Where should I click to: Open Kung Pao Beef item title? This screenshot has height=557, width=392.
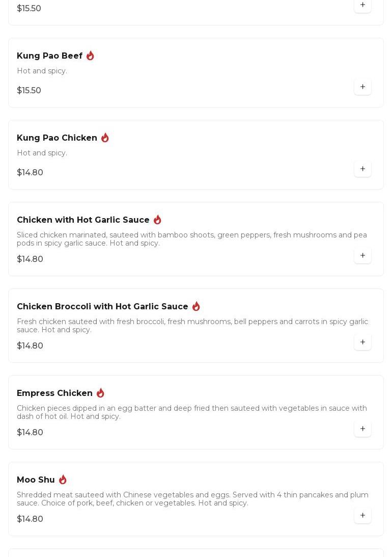click(49, 56)
